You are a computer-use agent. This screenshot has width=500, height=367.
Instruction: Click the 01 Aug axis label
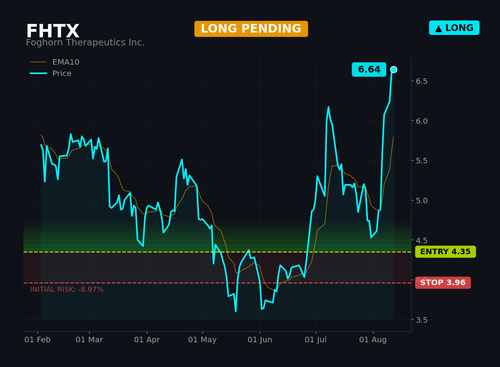point(373,340)
